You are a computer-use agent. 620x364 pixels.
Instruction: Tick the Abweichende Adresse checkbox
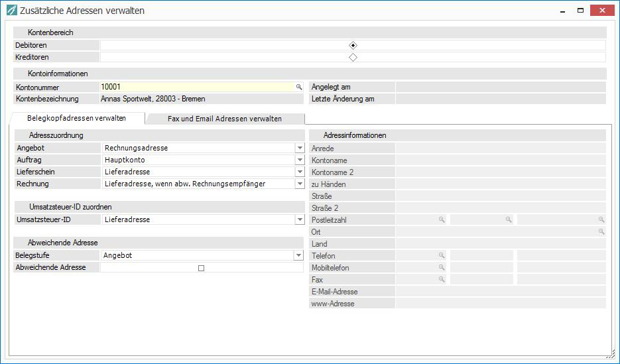(x=202, y=268)
